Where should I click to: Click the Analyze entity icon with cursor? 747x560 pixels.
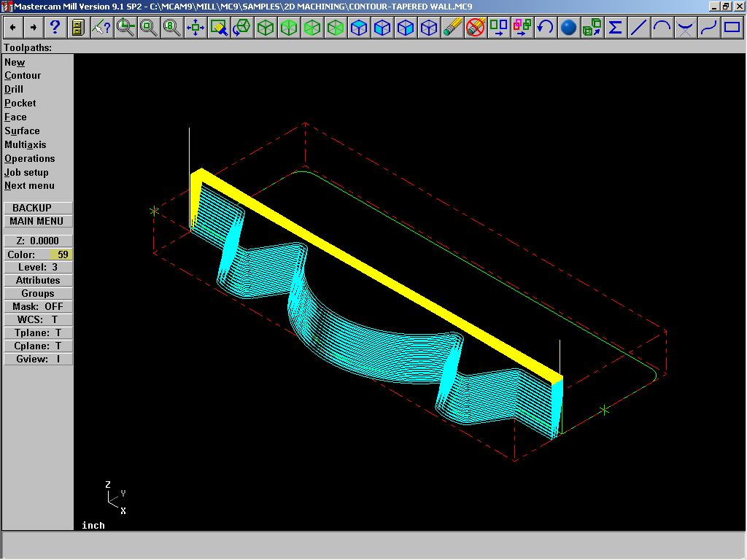click(x=101, y=28)
